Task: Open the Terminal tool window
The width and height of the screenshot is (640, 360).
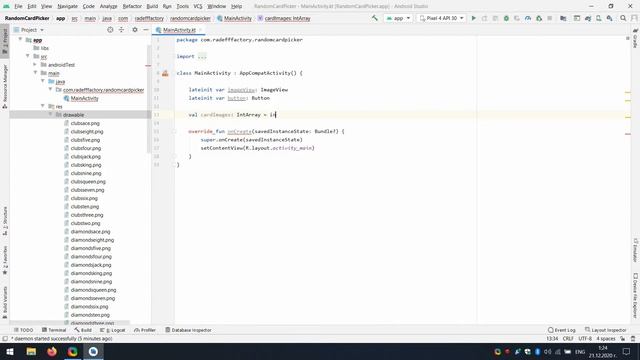Action: click(x=54, y=330)
